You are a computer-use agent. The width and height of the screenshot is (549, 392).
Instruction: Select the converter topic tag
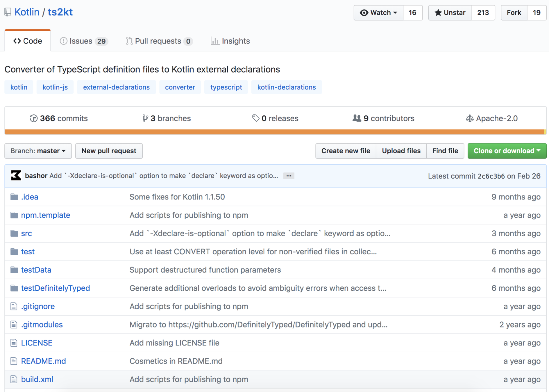[x=180, y=87]
